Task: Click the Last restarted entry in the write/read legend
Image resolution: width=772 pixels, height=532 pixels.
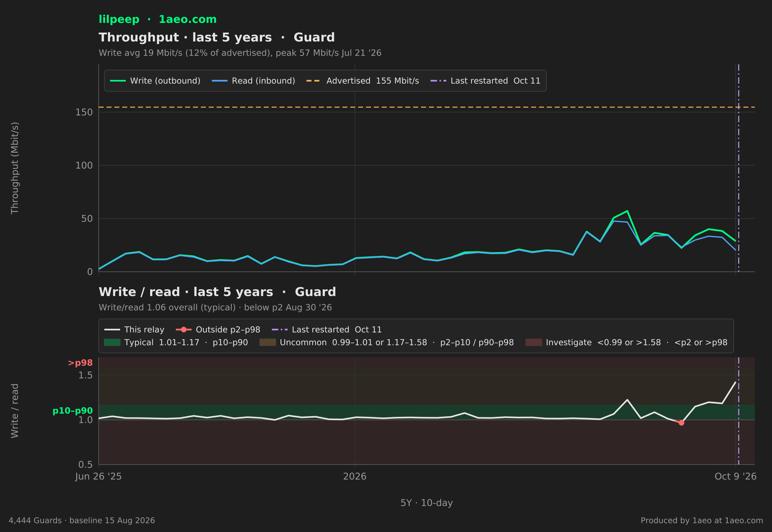Action: [x=327, y=330]
